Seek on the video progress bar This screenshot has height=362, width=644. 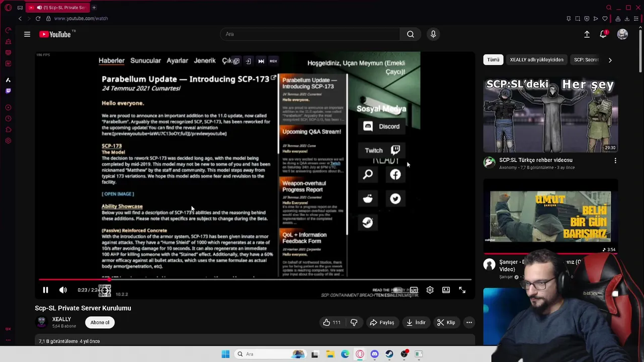click(255, 280)
